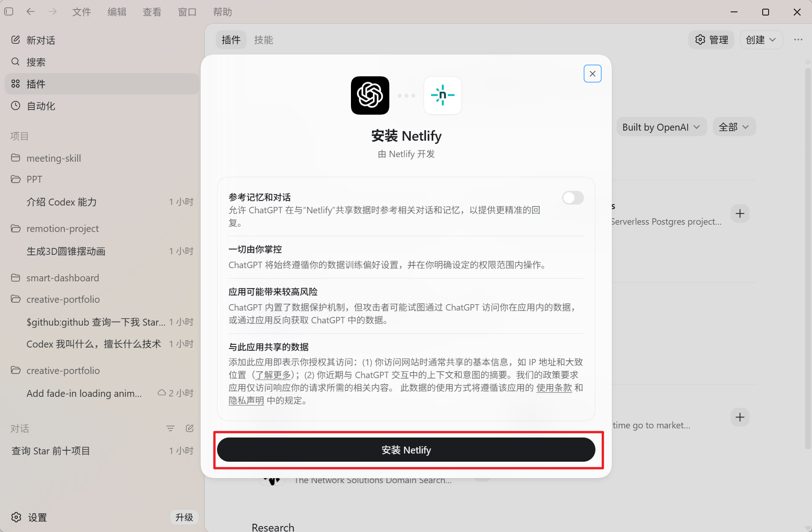
Task: Open the 全部 filter dropdown
Action: pyautogui.click(x=734, y=127)
